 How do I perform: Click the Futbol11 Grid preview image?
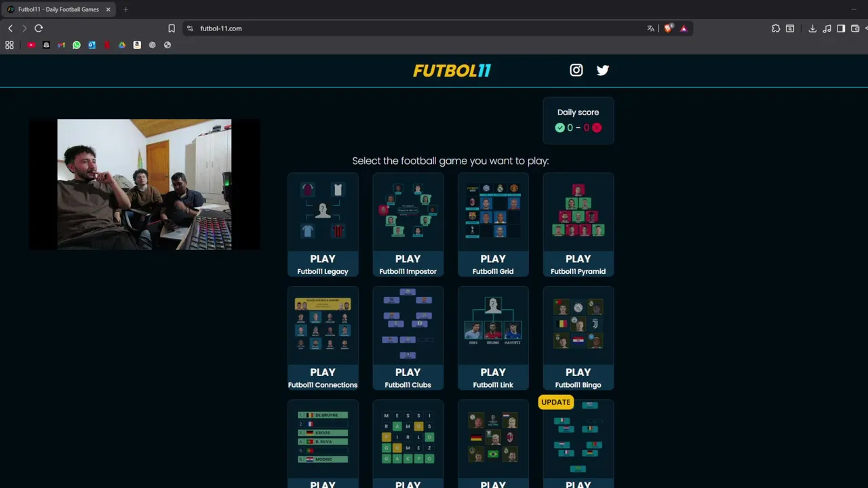pos(493,212)
